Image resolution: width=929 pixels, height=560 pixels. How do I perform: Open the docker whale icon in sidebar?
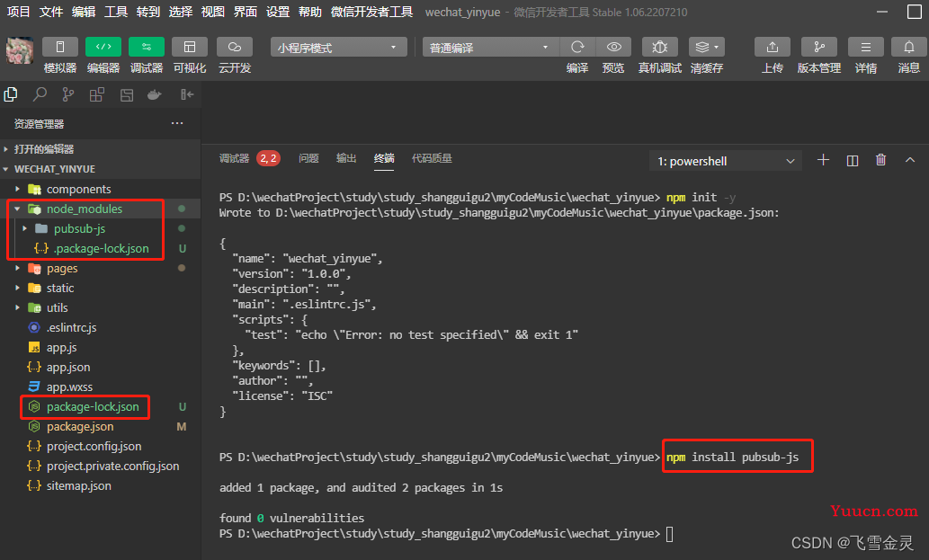[155, 94]
